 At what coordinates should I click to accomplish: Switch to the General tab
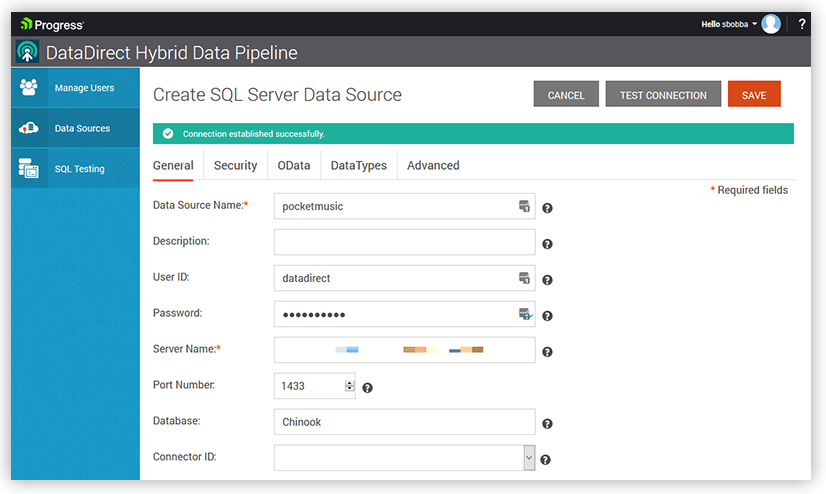click(173, 165)
